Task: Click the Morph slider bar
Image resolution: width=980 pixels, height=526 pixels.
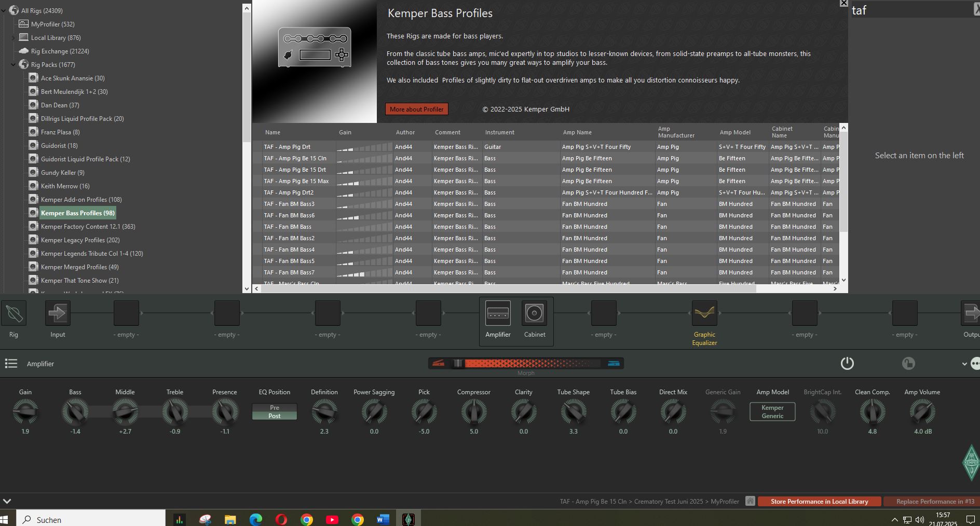Action: 526,363
